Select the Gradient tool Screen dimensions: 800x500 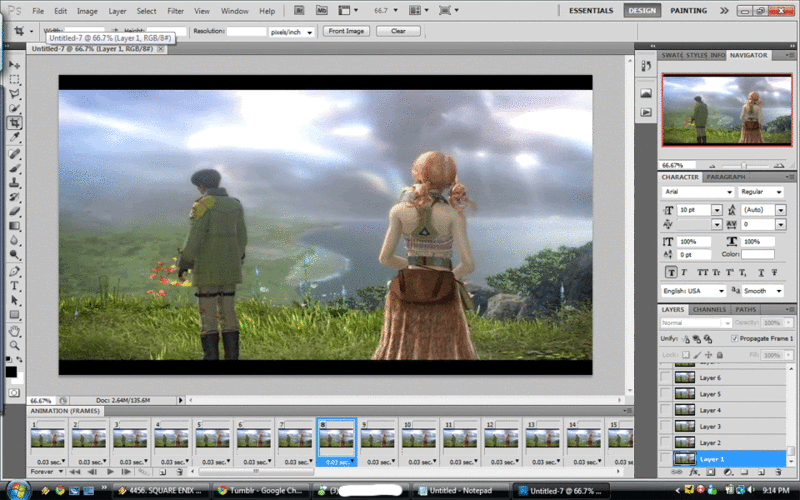click(x=14, y=226)
